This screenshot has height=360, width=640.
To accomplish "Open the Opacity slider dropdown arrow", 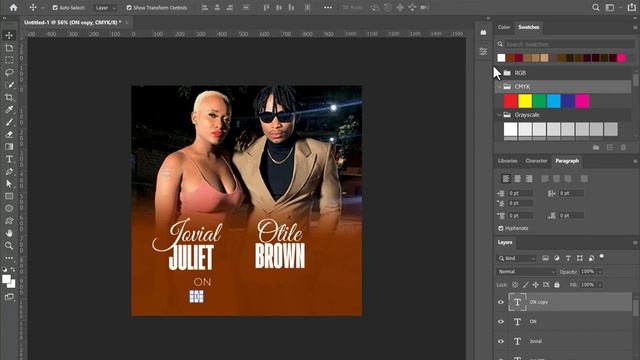I will point(600,272).
